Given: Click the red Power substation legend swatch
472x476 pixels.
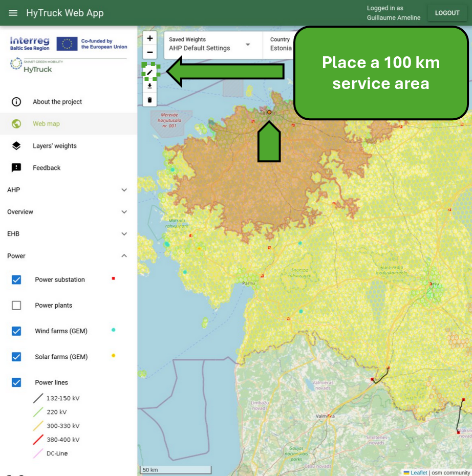Looking at the screenshot, I should (x=113, y=278).
